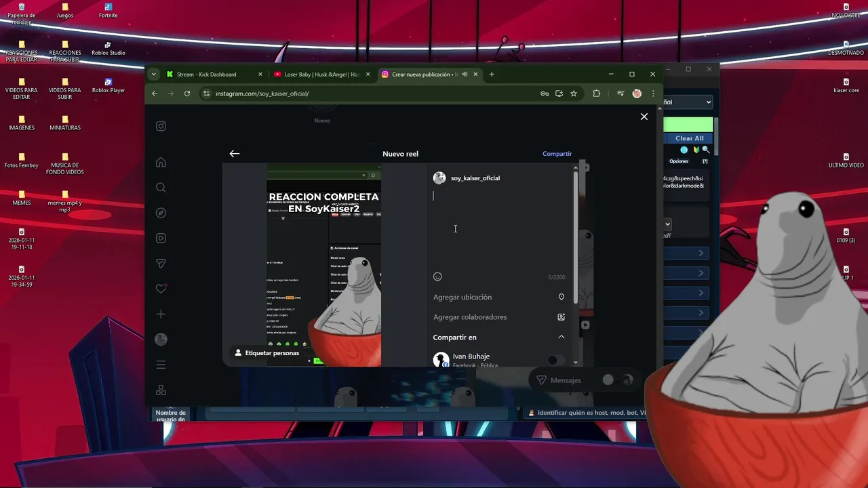The height and width of the screenshot is (488, 868).
Task: Open the hamburger More menu icon
Action: coord(161,365)
